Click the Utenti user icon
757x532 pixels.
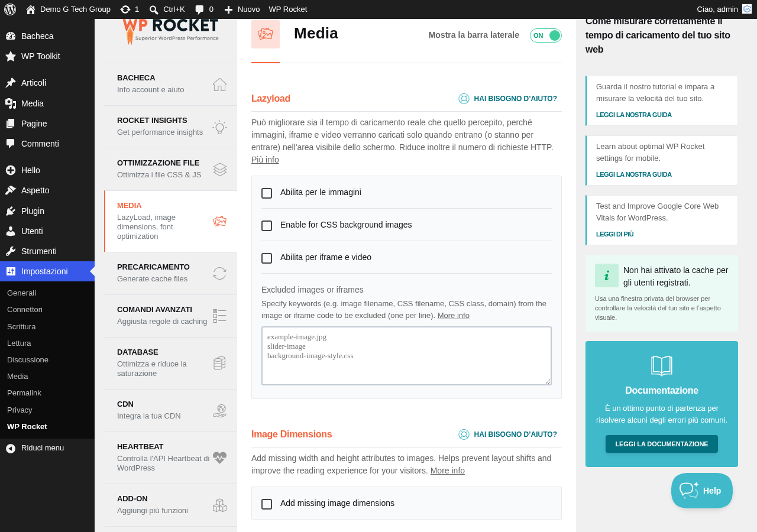[11, 231]
